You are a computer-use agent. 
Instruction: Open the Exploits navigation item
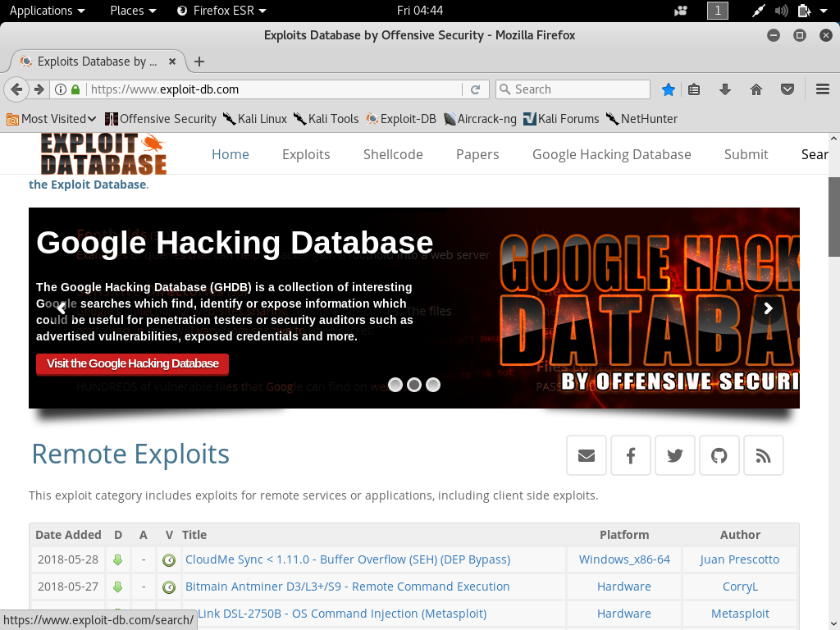[306, 154]
